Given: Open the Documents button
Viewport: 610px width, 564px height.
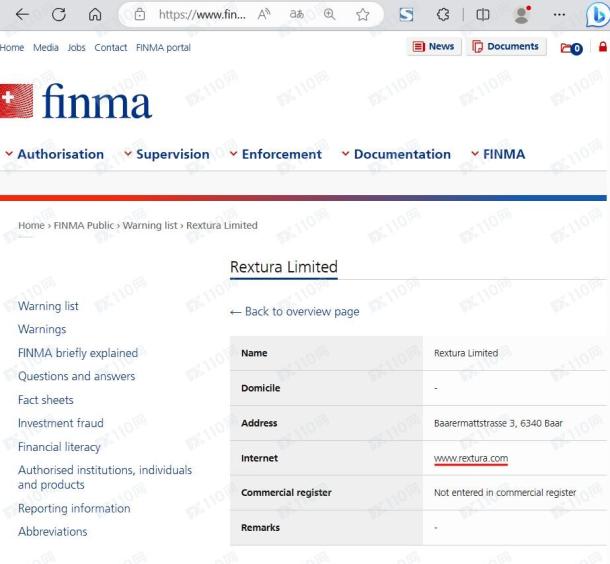Looking at the screenshot, I should (506, 47).
